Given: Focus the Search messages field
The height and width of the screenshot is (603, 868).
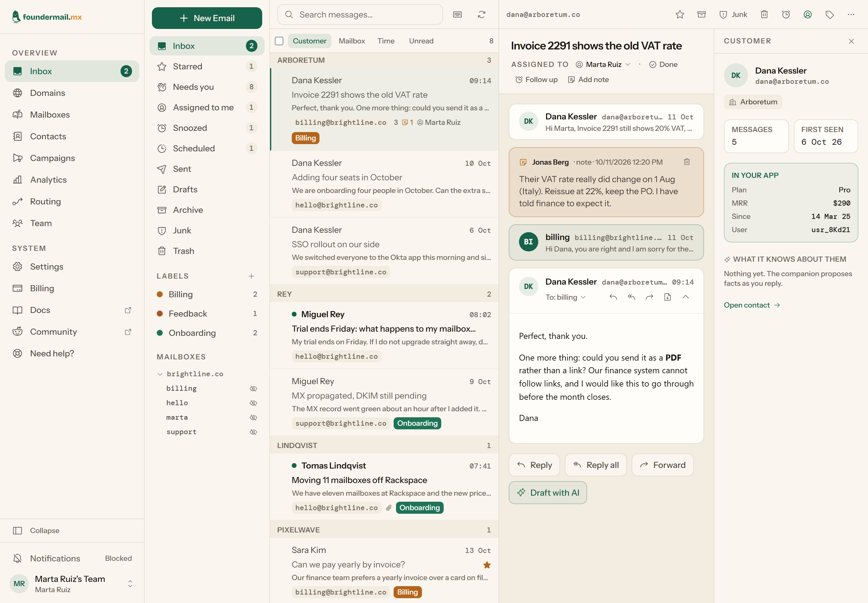Looking at the screenshot, I should [360, 14].
